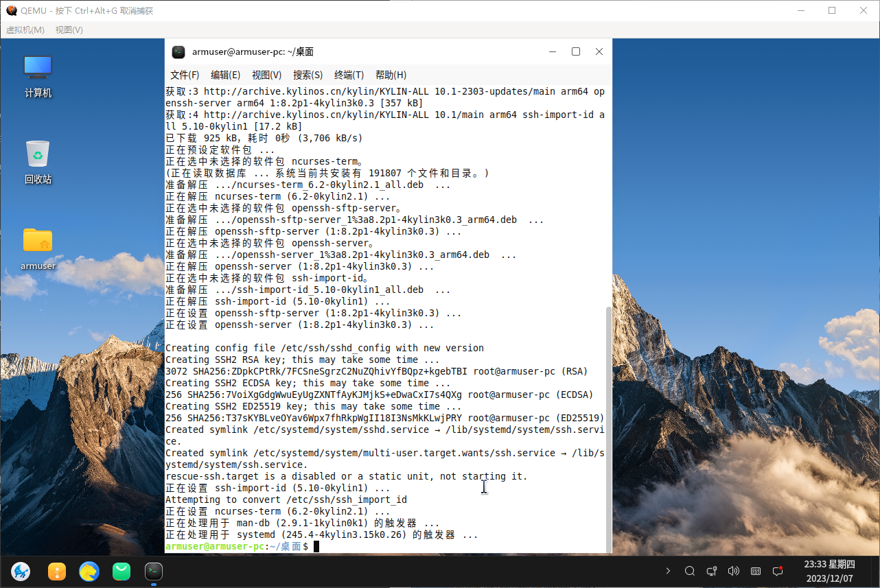Open the Kylin start menu
The width and height of the screenshot is (880, 588).
21,571
